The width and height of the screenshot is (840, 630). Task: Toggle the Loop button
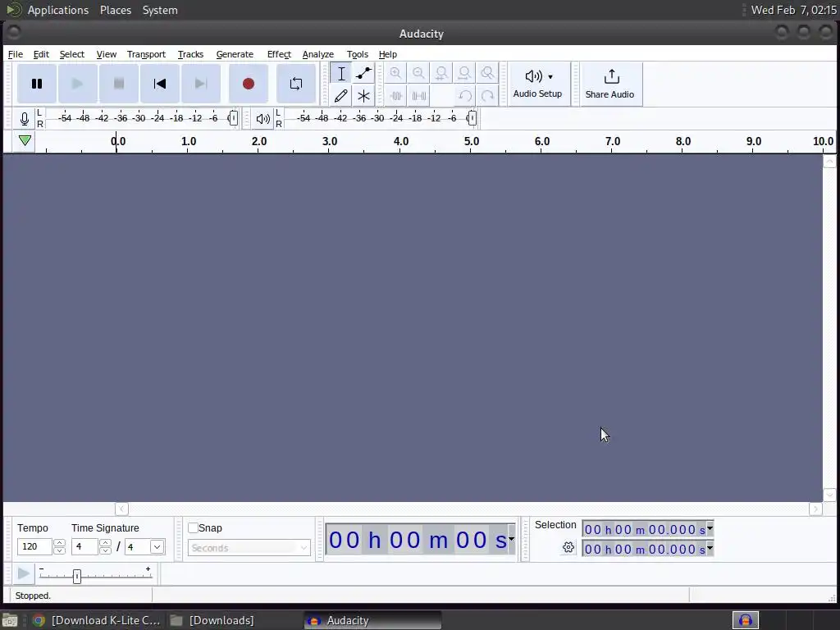click(x=295, y=84)
